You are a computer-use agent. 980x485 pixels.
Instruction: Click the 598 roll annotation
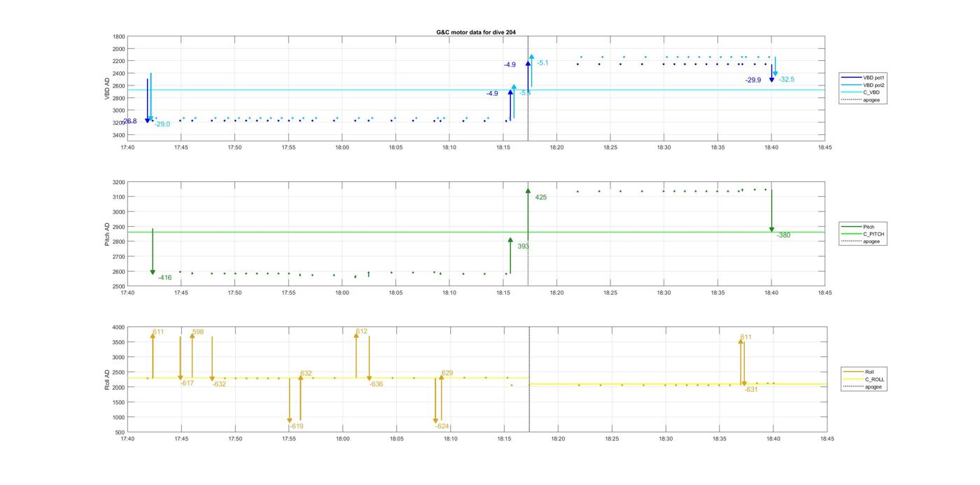tap(197, 332)
